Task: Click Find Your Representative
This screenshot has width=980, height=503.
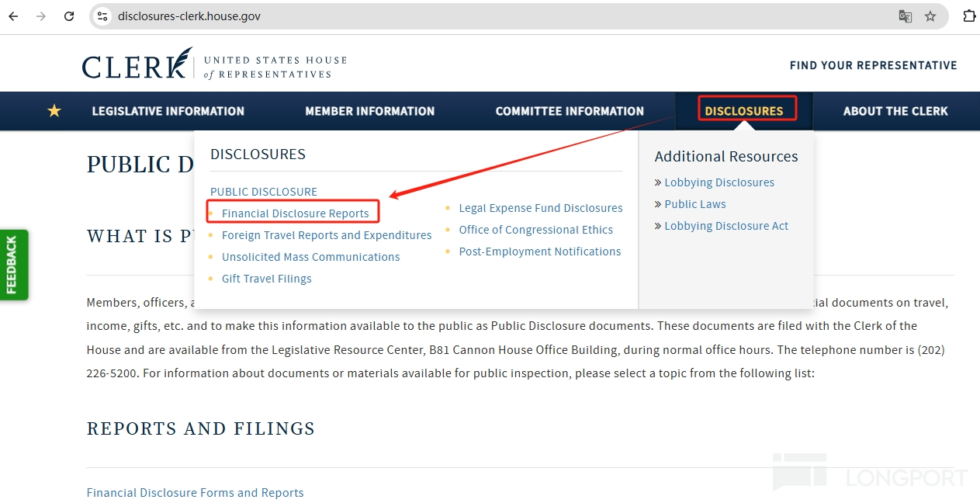Action: click(874, 65)
